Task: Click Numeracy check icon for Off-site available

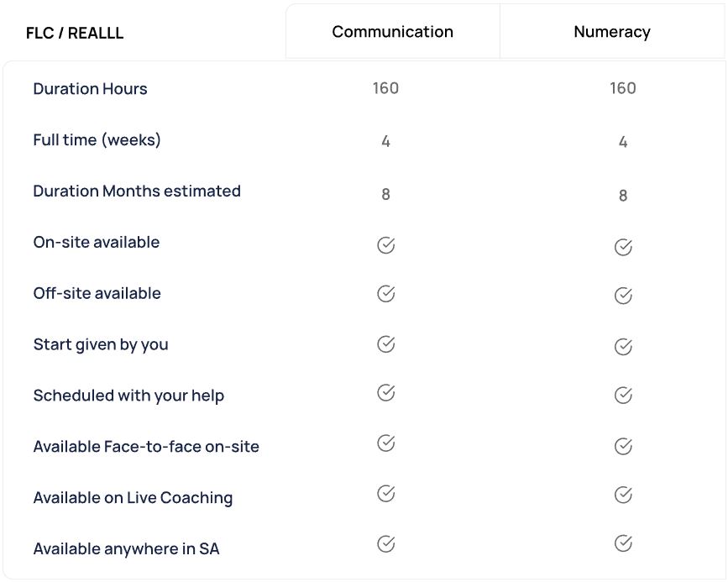Action: [x=623, y=296]
